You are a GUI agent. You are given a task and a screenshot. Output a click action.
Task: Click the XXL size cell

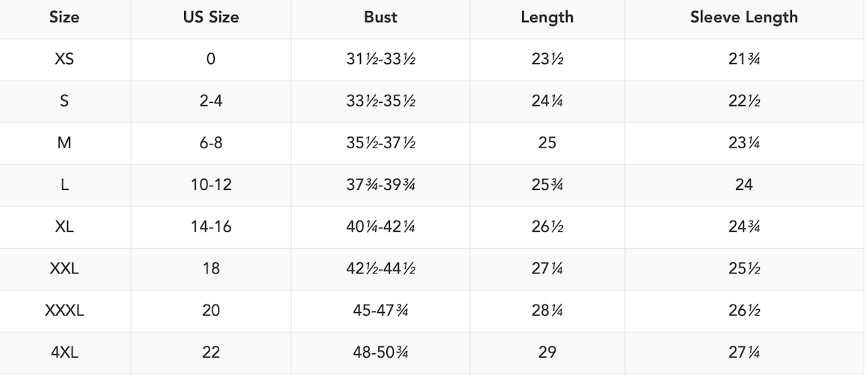tap(64, 269)
